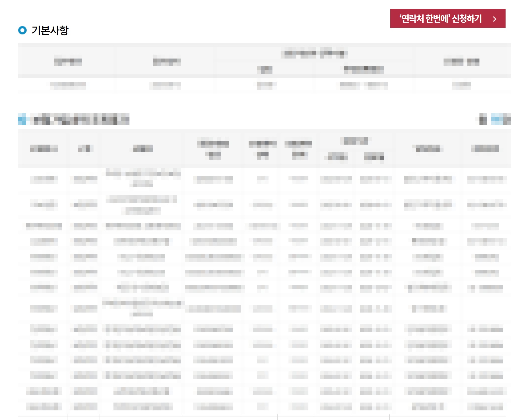Click the first cell in lower table's bottom row

(x=44, y=406)
